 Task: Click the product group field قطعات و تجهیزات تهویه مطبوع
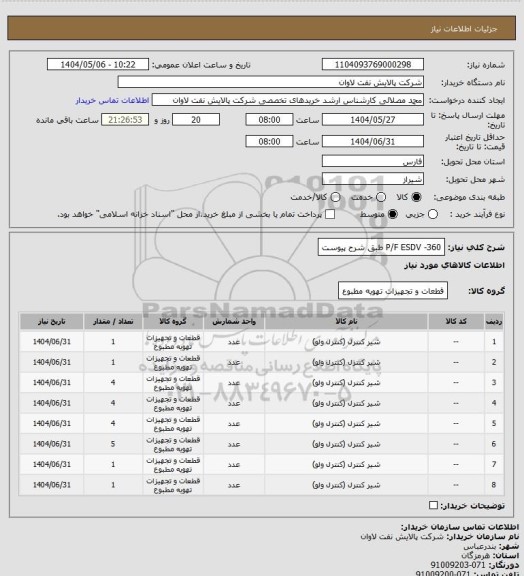[x=392, y=291]
